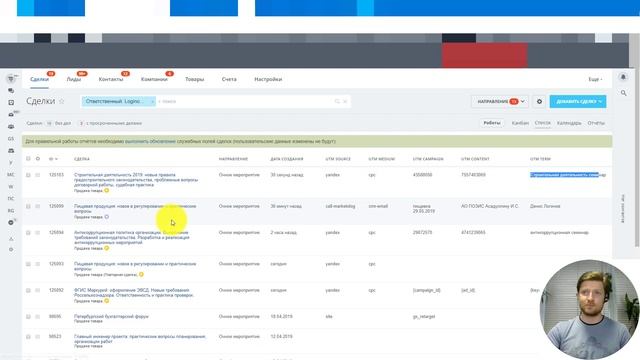Open the Главный инженер проекта deal

(x=140, y=339)
